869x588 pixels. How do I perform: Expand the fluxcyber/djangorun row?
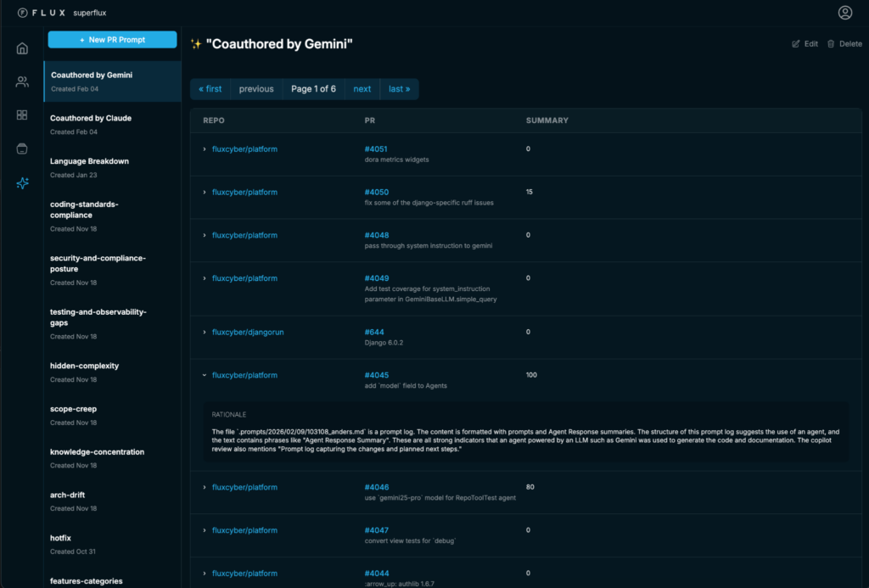(205, 333)
